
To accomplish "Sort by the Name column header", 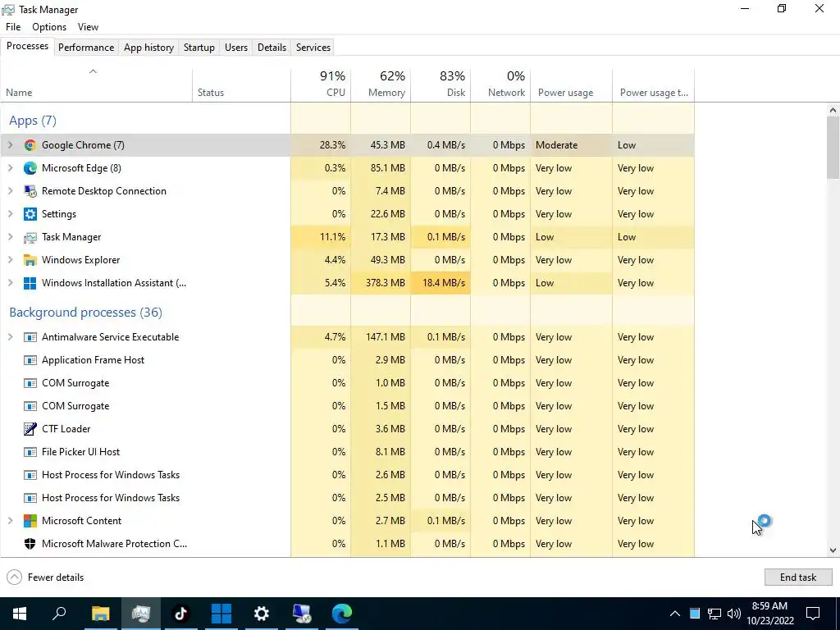I will [97, 84].
